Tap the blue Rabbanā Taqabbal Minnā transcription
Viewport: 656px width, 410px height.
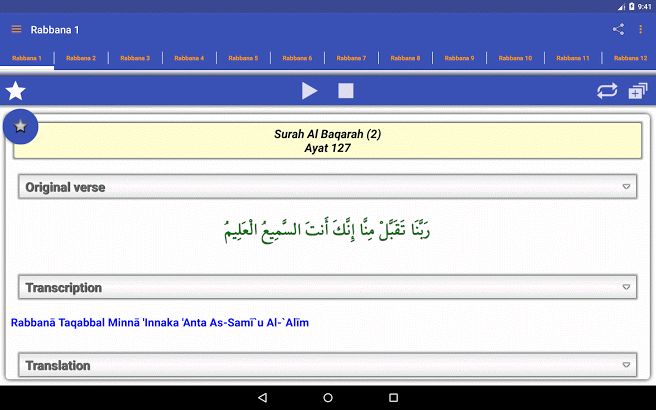160,323
